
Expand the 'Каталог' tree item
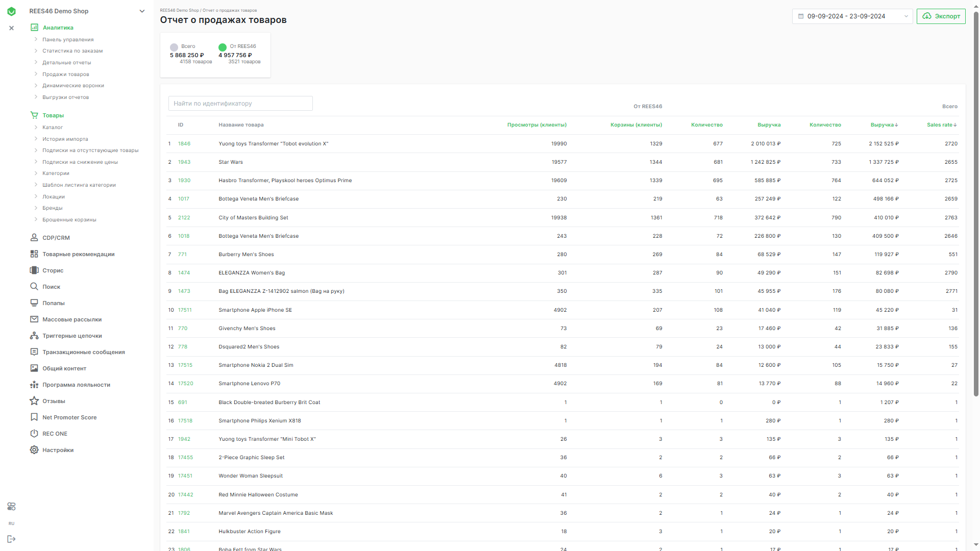point(36,127)
